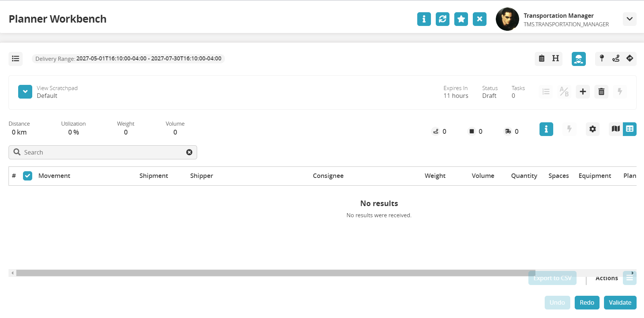This screenshot has width=644, height=318.
Task: Click the Planner Workbench title
Action: [x=57, y=19]
